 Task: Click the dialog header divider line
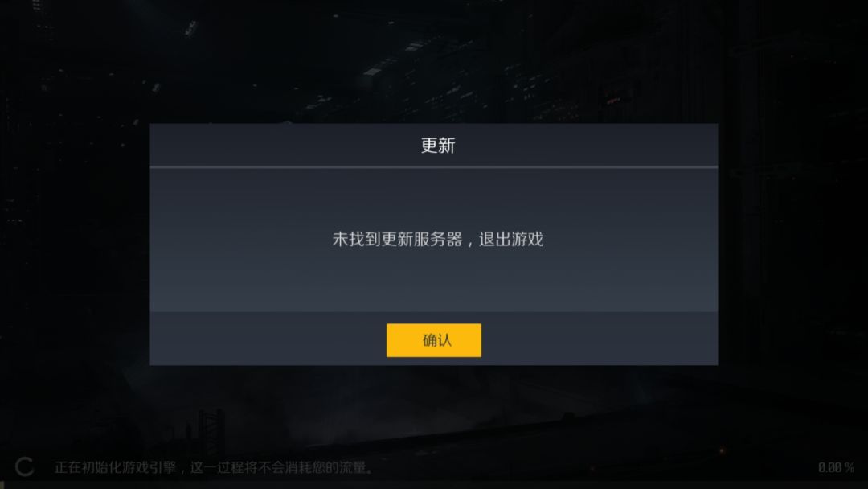433,166
